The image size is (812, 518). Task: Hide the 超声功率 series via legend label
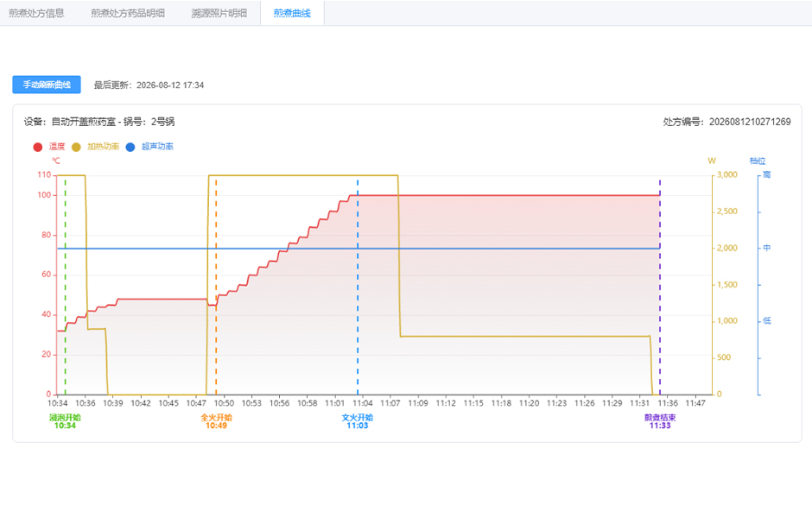157,147
